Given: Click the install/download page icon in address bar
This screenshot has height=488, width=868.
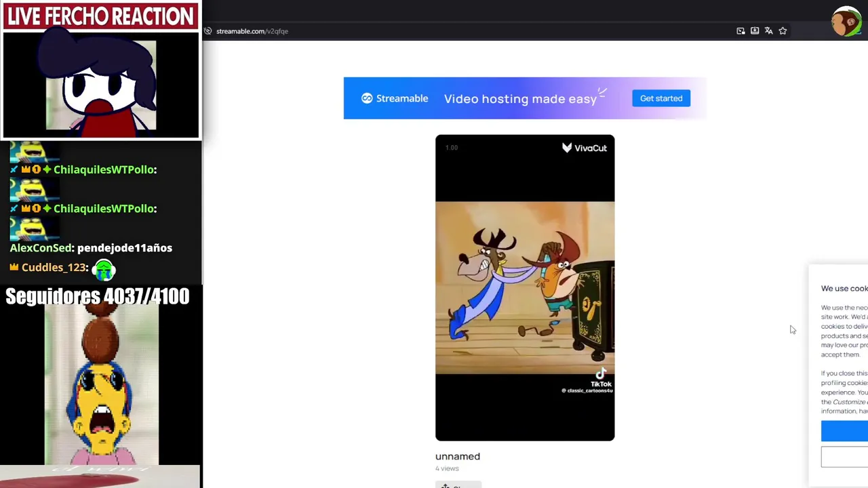Looking at the screenshot, I should point(755,30).
